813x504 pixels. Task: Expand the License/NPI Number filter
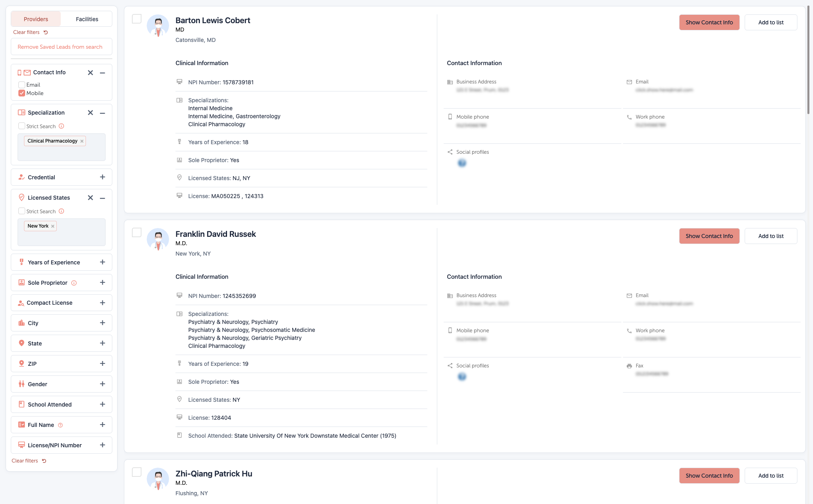(x=102, y=445)
